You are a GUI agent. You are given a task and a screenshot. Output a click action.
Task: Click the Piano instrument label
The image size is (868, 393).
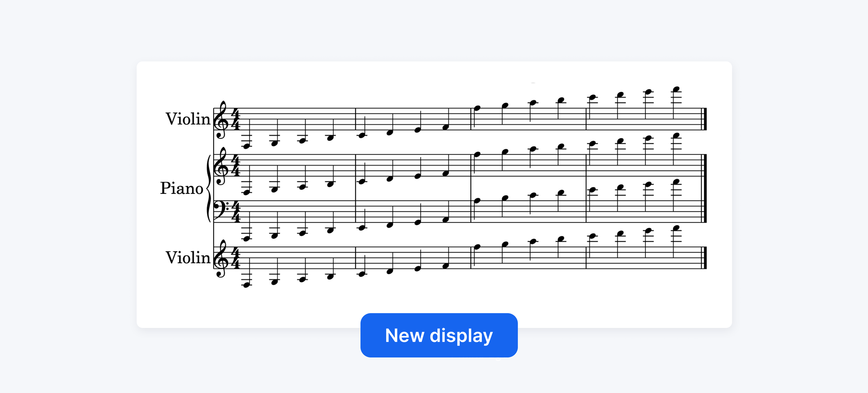181,188
